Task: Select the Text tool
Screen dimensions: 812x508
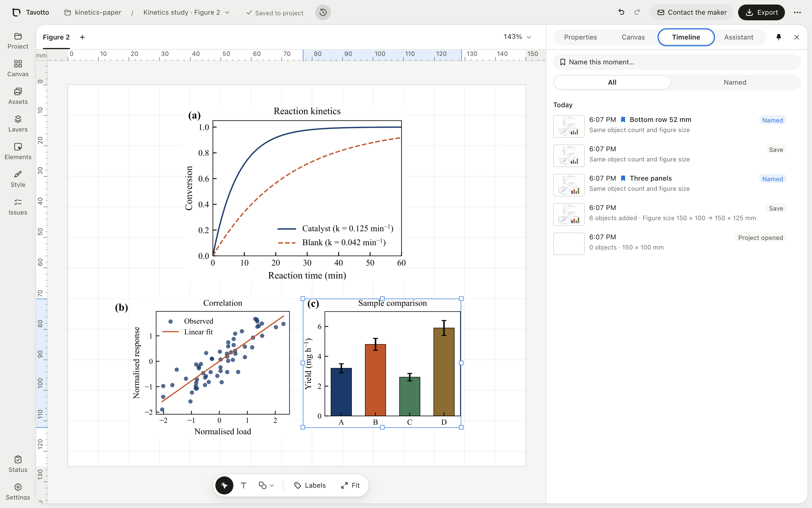Action: pos(244,485)
